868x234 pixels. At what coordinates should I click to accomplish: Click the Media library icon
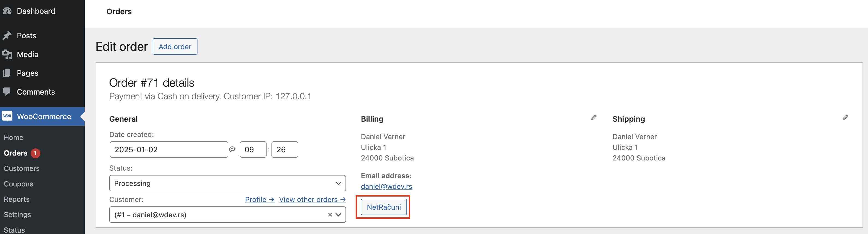(x=7, y=54)
